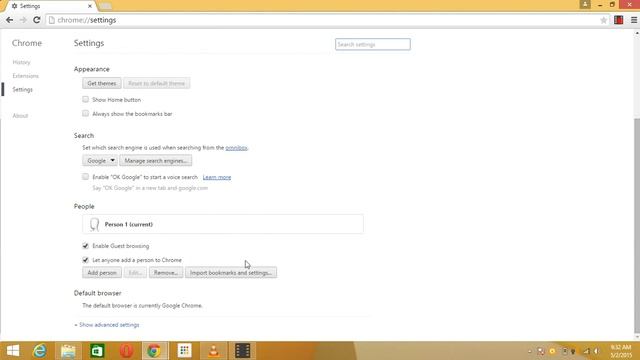This screenshot has height=360, width=640.
Task: Click the "Appearance" section heading
Action: pos(91,69)
